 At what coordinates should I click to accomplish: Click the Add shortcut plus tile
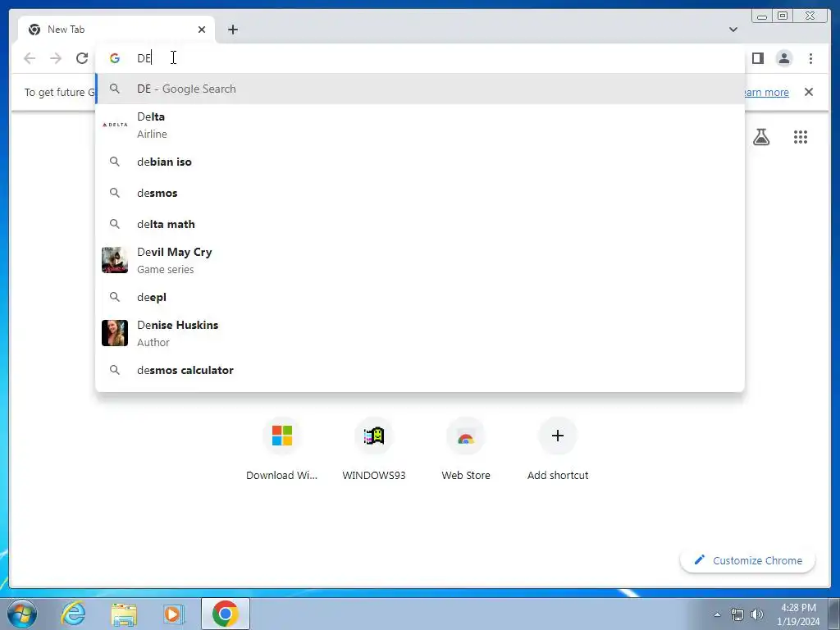point(558,450)
